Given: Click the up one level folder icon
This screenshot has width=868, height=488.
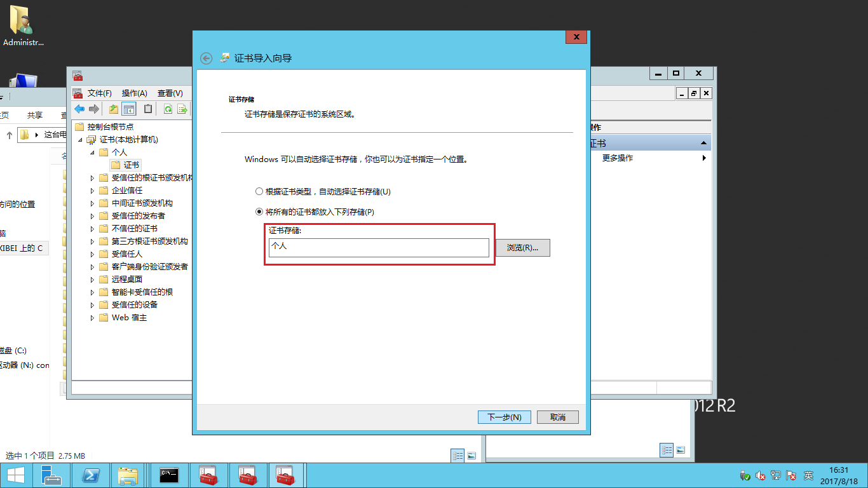Looking at the screenshot, I should (114, 109).
